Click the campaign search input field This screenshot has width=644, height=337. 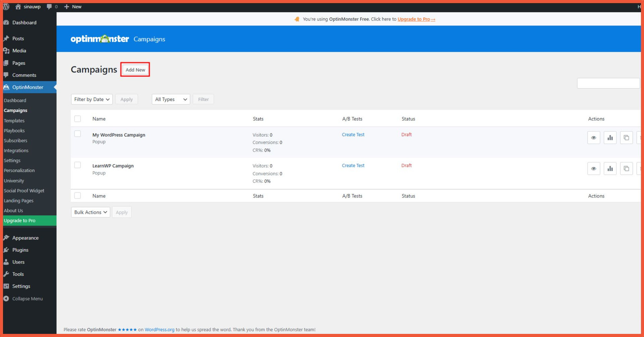[608, 83]
